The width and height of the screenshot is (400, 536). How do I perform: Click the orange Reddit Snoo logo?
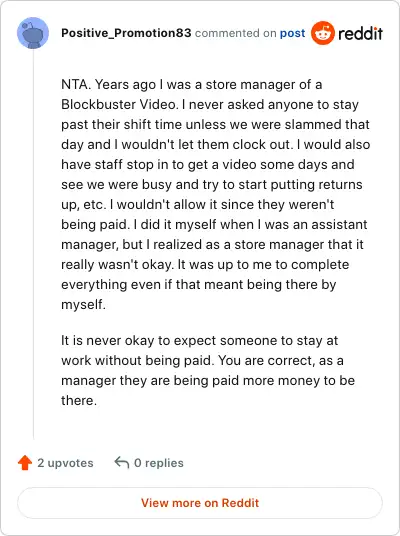coord(322,33)
